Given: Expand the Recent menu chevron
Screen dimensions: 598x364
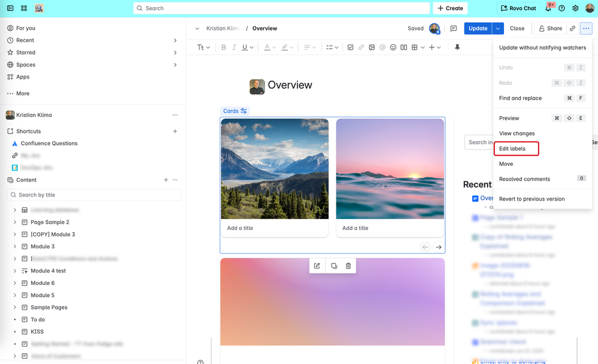Looking at the screenshot, I should pos(175,40).
